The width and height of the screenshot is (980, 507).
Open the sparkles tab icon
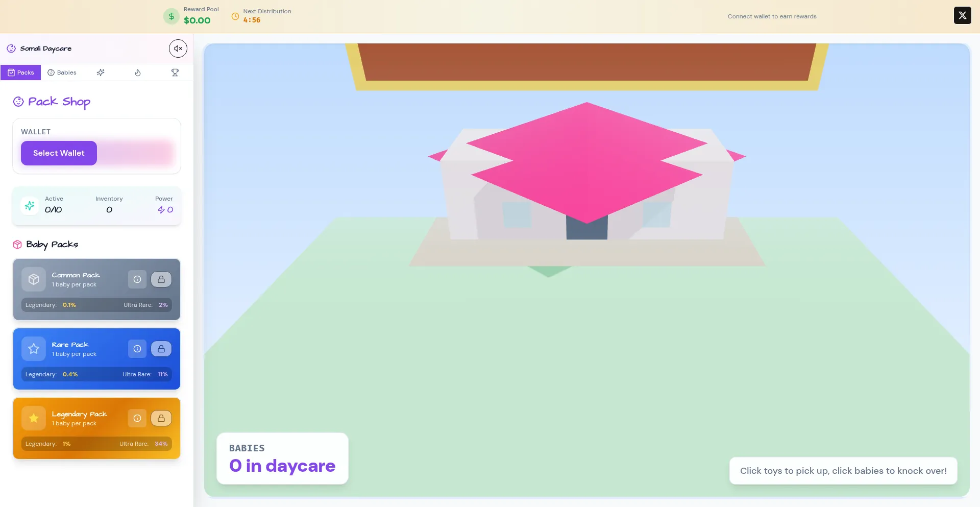coord(101,73)
